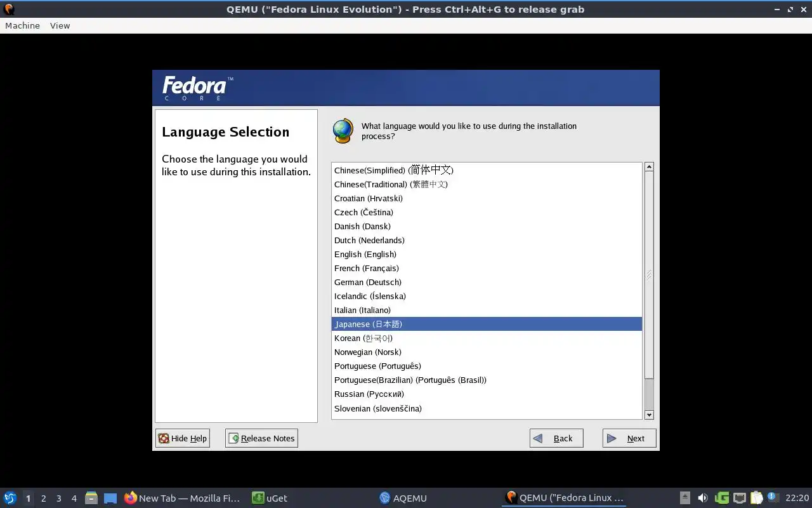Image resolution: width=812 pixels, height=508 pixels.
Task: Click the QEMU window title icon
Action: click(x=9, y=9)
